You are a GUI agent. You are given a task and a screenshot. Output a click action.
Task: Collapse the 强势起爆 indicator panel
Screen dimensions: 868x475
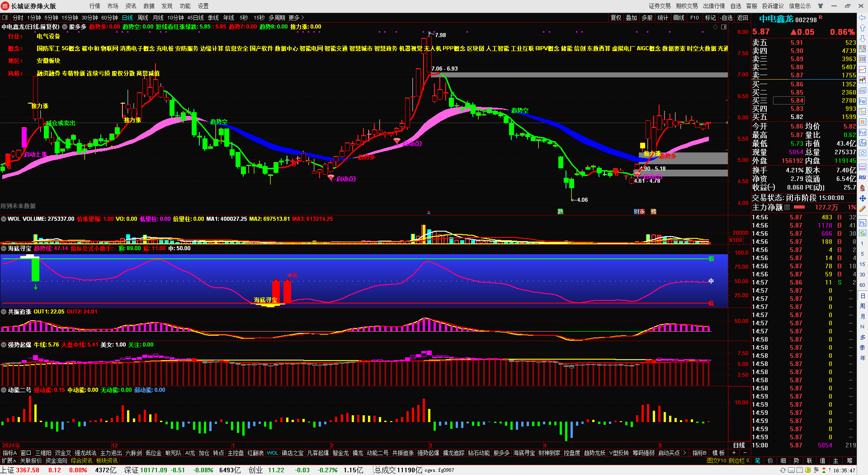click(x=4, y=345)
